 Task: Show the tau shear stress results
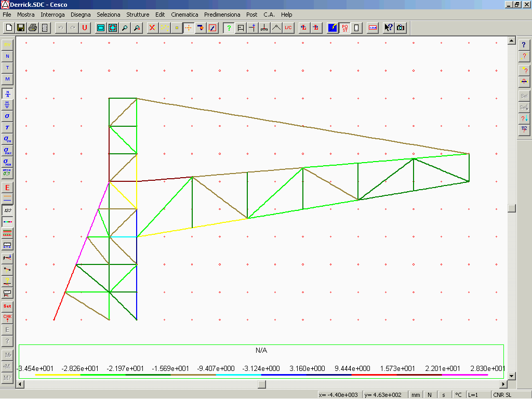pyautogui.click(x=7, y=127)
